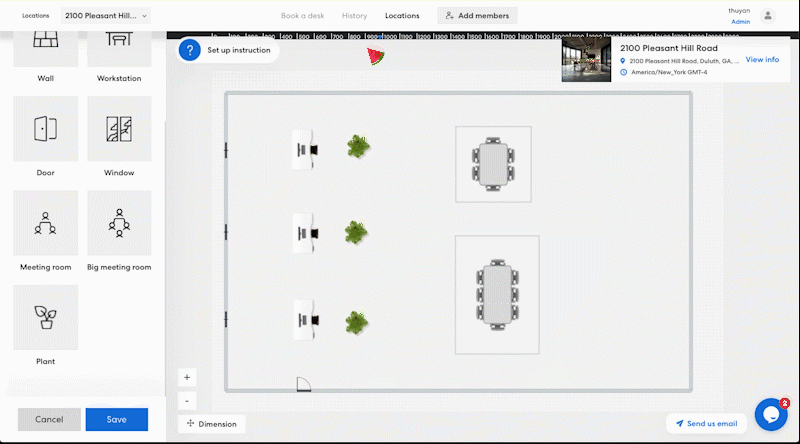Choose the Big meeting room element
This screenshot has height=444, width=800.
(119, 223)
